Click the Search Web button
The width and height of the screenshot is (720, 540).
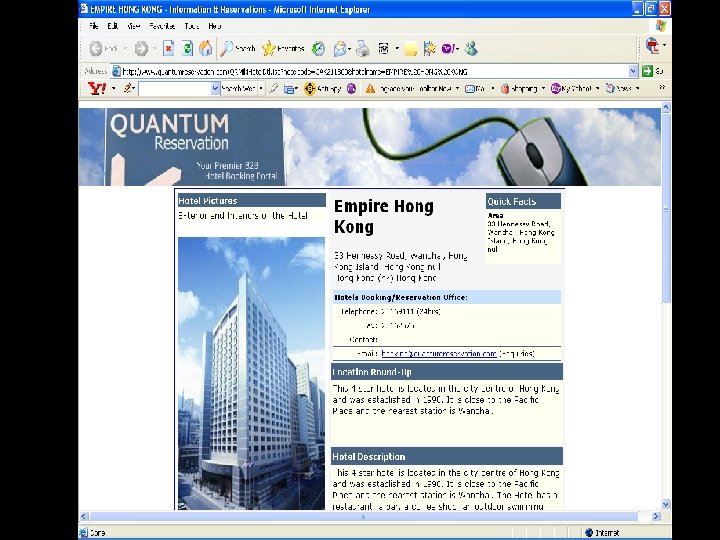(x=238, y=89)
